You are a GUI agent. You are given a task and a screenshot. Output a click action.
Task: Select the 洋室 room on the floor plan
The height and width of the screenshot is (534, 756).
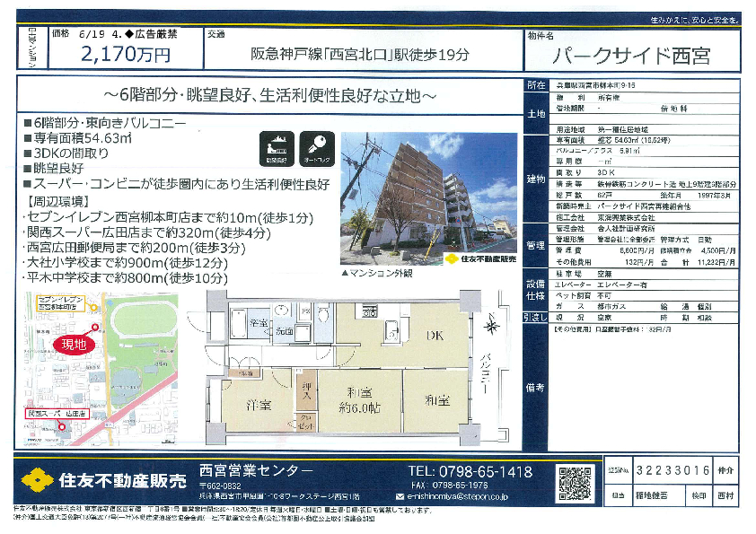[x=259, y=404]
